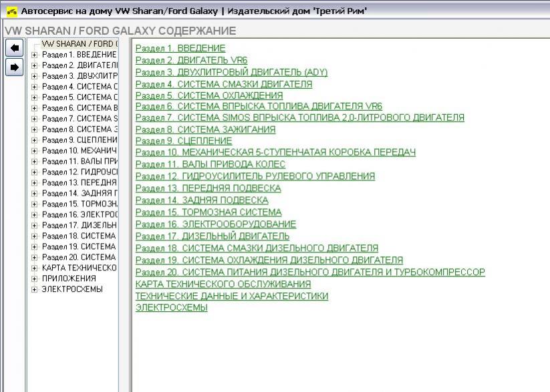550x392 pixels.
Task: Expand Раздел 9. СЦЕПЛЕНИЕ tree node
Action: click(x=34, y=140)
